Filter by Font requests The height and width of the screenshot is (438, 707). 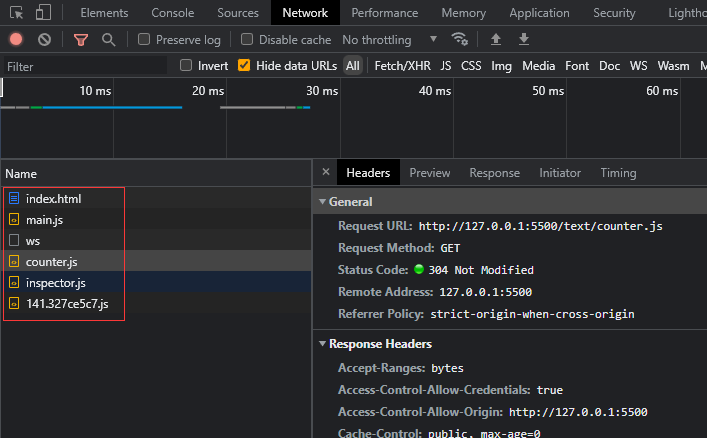coord(577,66)
